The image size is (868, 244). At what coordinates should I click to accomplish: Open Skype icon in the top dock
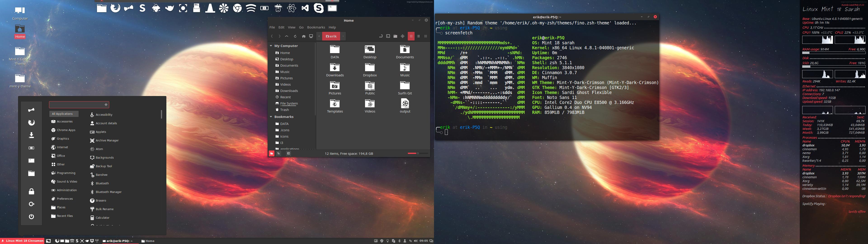pos(319,8)
